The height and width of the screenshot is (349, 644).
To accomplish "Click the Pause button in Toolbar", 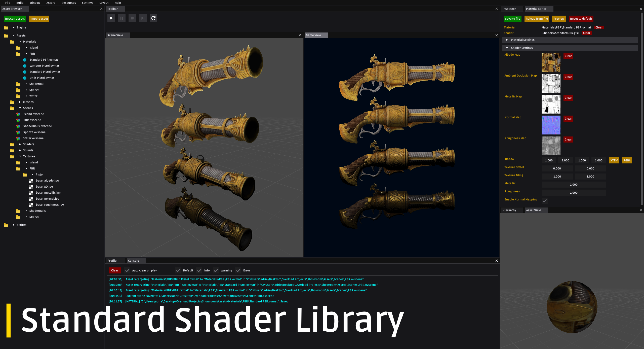I will 122,18.
